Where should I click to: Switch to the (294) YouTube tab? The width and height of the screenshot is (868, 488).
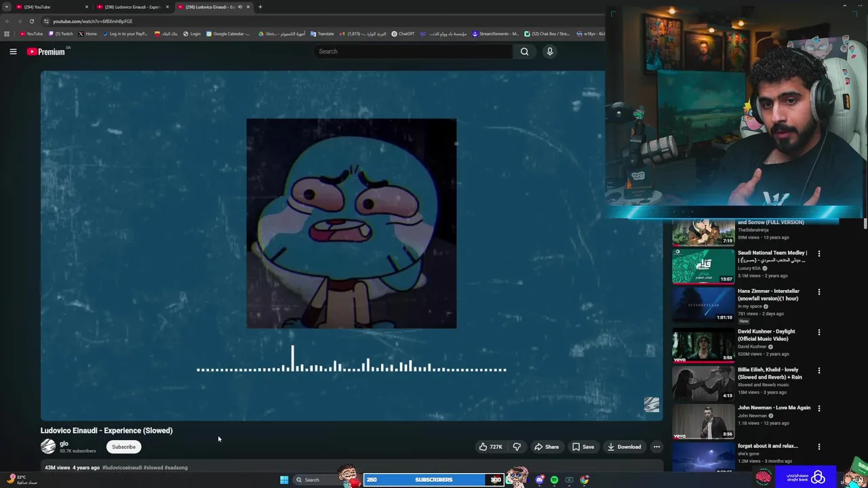pos(52,7)
